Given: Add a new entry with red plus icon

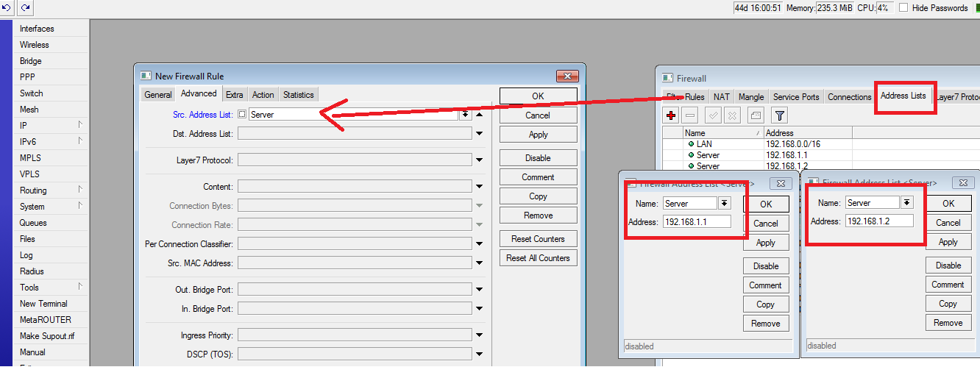Looking at the screenshot, I should click(x=670, y=115).
